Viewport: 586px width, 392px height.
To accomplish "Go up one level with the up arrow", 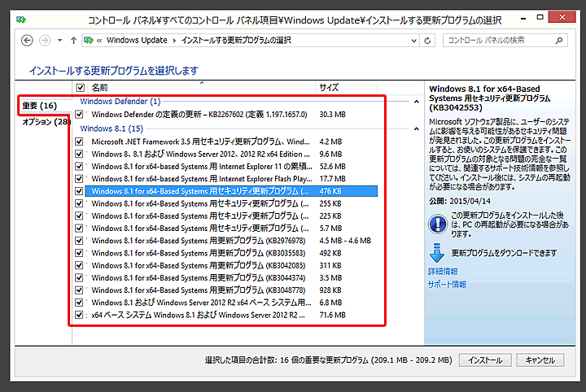I will pos(73,41).
